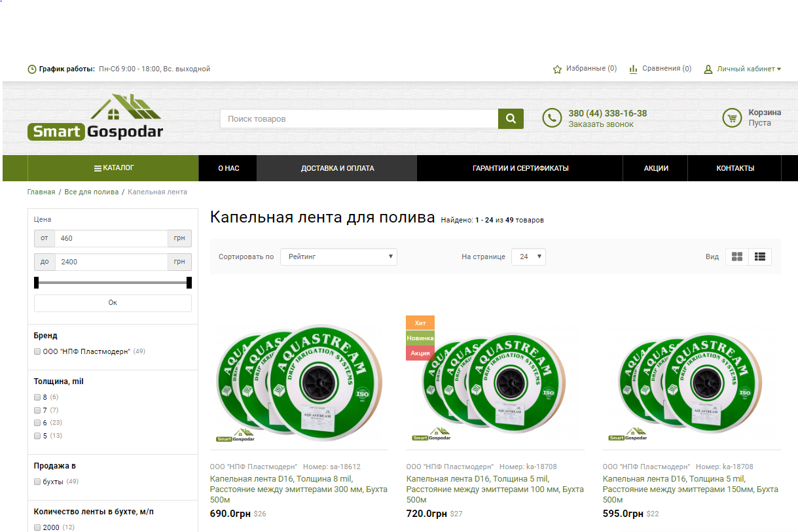Click the left price slider handle
This screenshot has width=798, height=532.
(37, 282)
